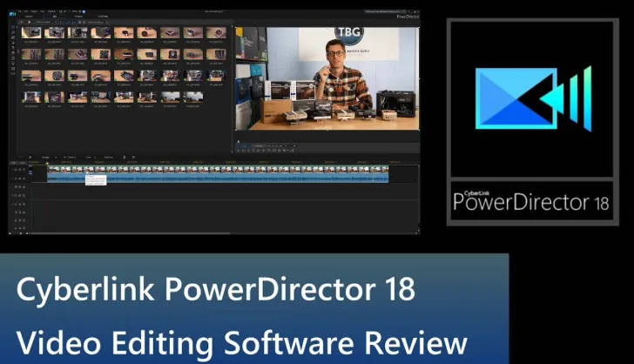Click the preview window video image
Screen dimensions: 634x364
click(x=327, y=78)
